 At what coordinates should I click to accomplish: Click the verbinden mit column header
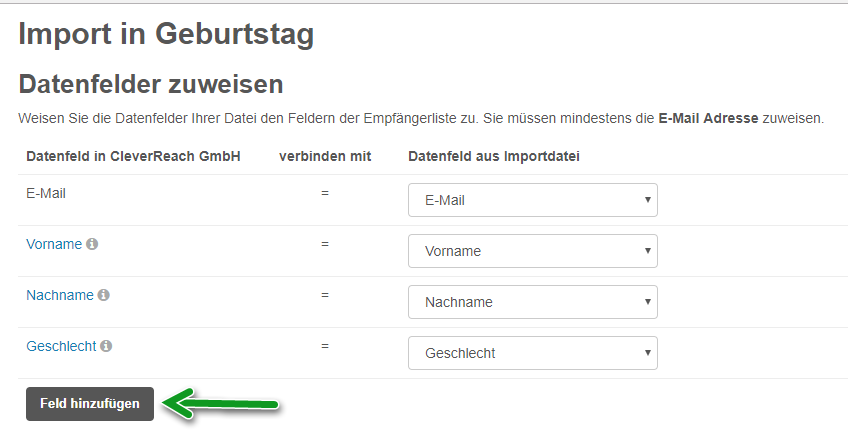click(325, 156)
